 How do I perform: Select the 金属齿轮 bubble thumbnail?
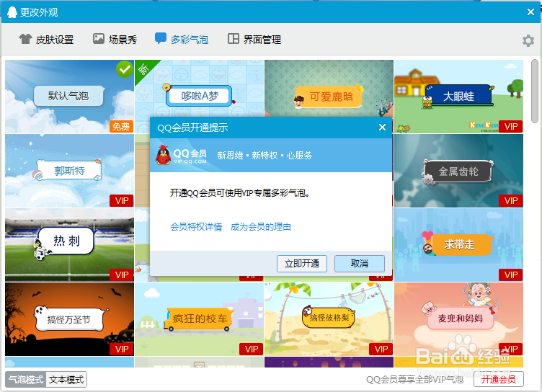coord(458,171)
